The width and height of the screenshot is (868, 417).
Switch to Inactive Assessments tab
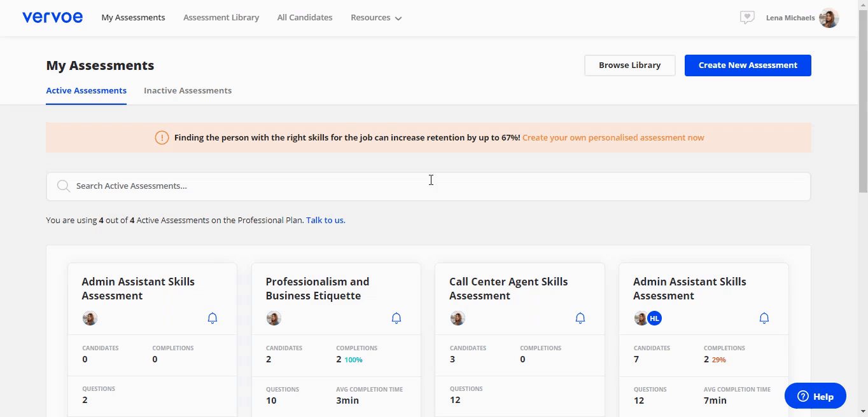188,90
